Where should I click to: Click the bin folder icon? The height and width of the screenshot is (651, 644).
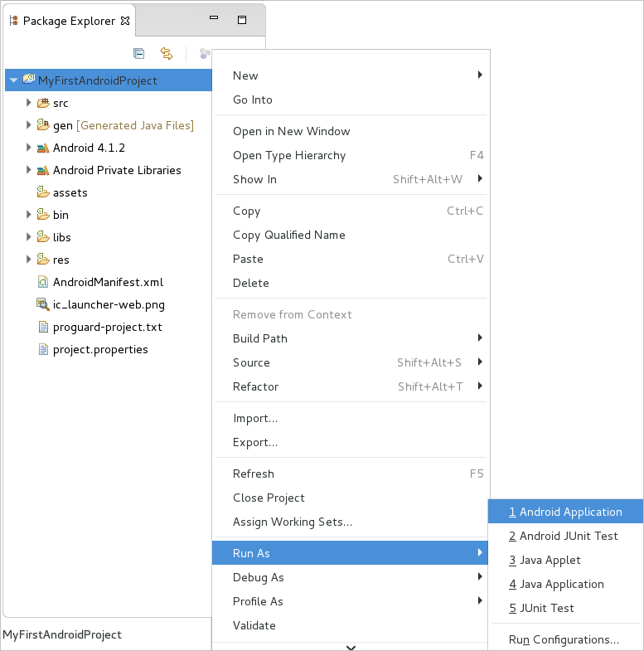click(43, 214)
